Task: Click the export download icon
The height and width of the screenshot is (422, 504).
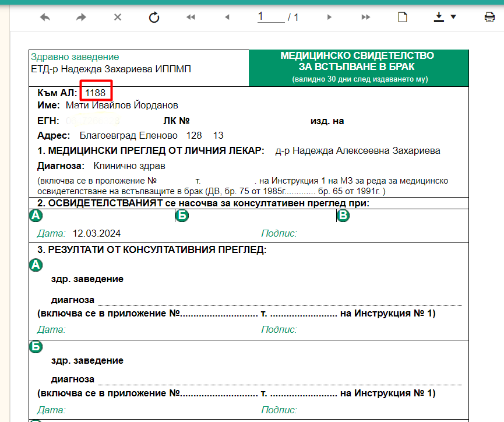Action: point(439,17)
